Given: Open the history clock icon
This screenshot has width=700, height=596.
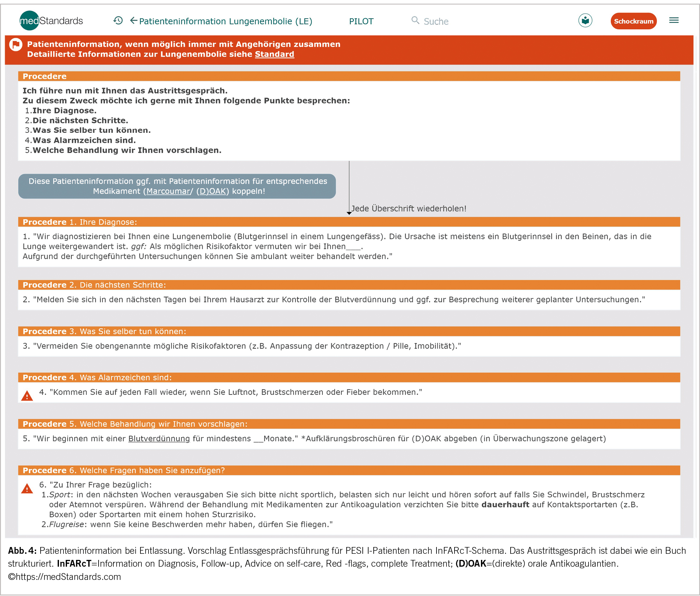Looking at the screenshot, I should point(118,21).
